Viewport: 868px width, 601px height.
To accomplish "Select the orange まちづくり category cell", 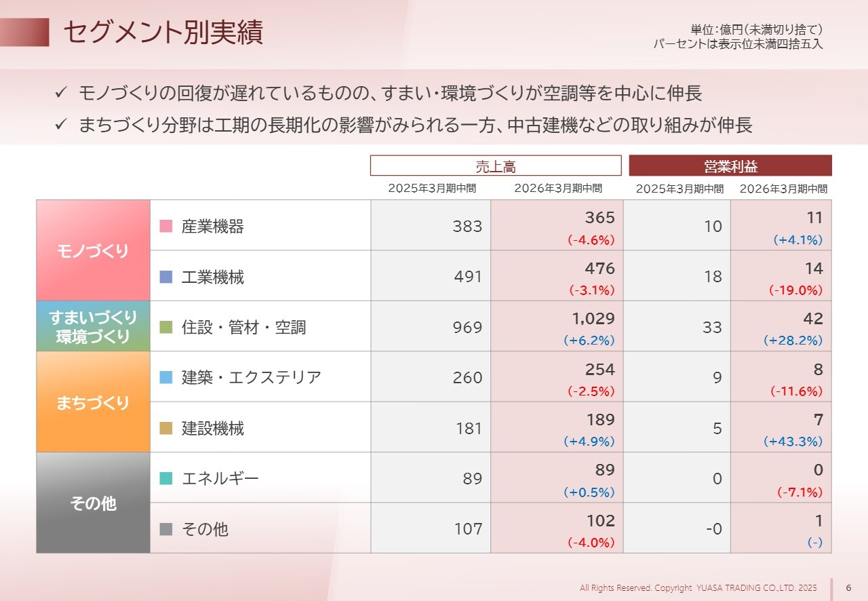I will [x=93, y=402].
